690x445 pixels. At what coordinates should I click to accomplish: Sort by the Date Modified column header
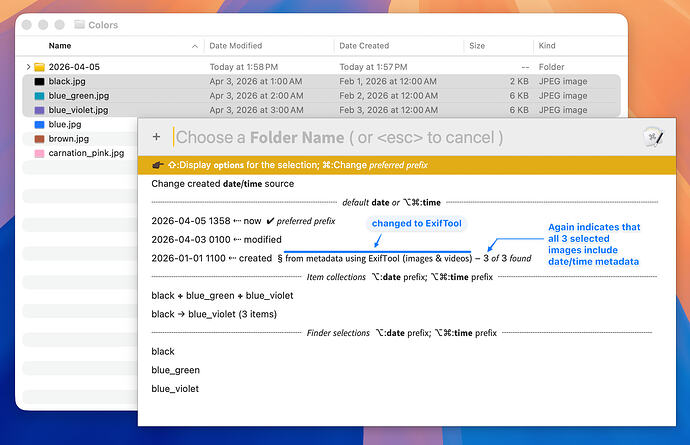pyautogui.click(x=236, y=46)
